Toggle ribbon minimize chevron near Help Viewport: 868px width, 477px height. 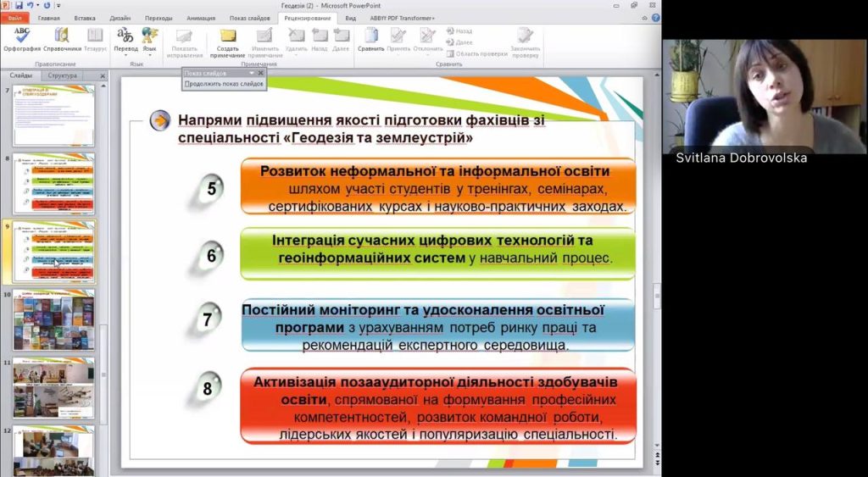pyautogui.click(x=646, y=17)
